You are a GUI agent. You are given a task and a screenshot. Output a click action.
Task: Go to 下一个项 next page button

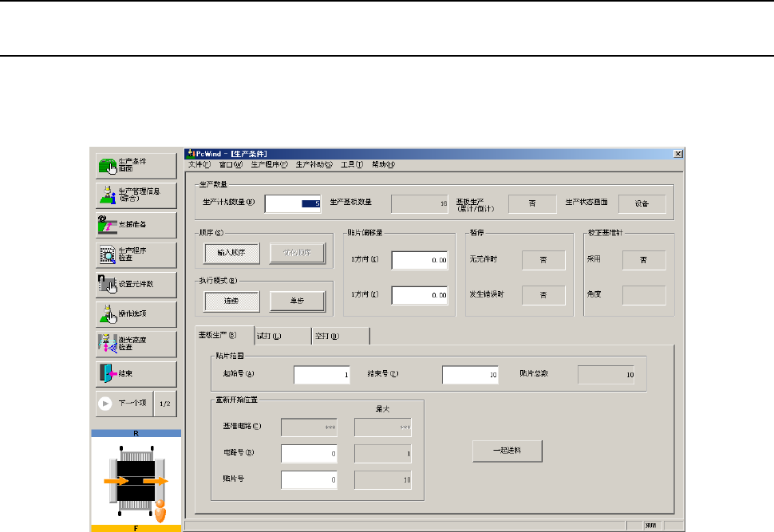click(124, 404)
